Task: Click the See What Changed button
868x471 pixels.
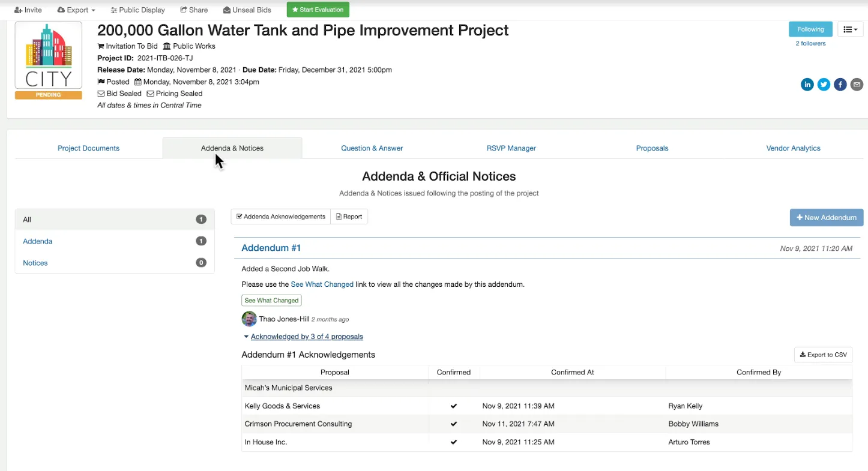Action: tap(271, 301)
